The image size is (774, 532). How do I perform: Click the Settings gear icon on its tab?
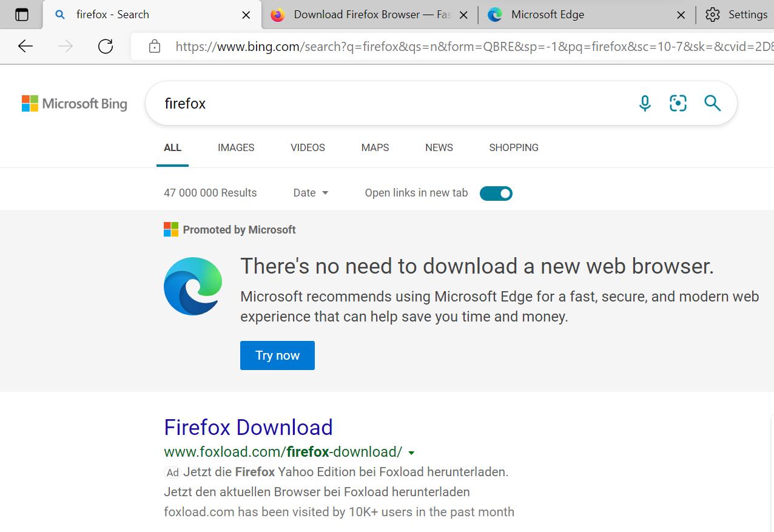[x=713, y=14]
